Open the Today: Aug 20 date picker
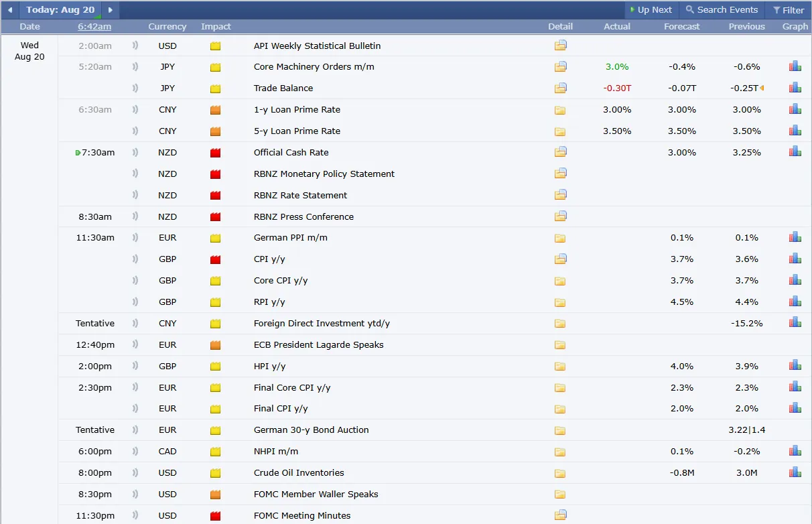Image resolution: width=812 pixels, height=524 pixels. click(x=60, y=10)
